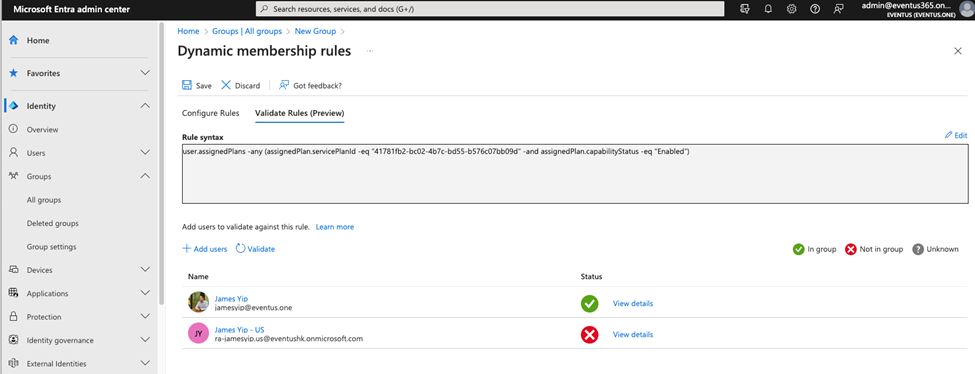
Task: Expand the Applications section chevron
Action: tap(145, 293)
